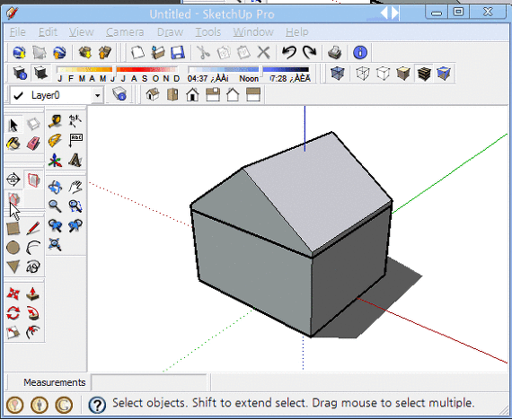Select the Paint Bucket tool
This screenshot has height=420, width=512.
[x=13, y=144]
